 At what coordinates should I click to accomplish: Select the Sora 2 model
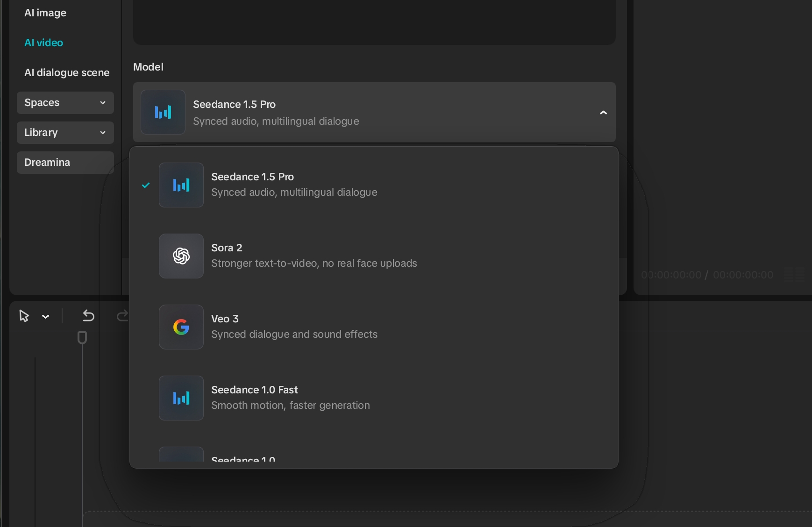click(x=314, y=256)
